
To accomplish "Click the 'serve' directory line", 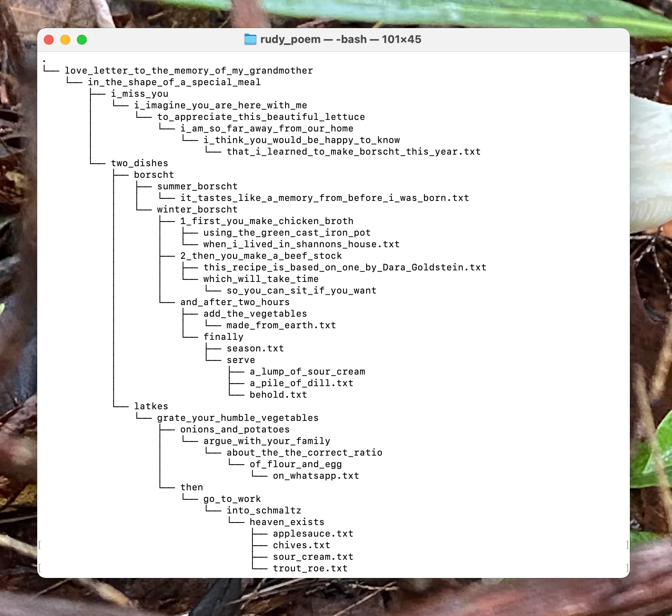I will pyautogui.click(x=241, y=360).
